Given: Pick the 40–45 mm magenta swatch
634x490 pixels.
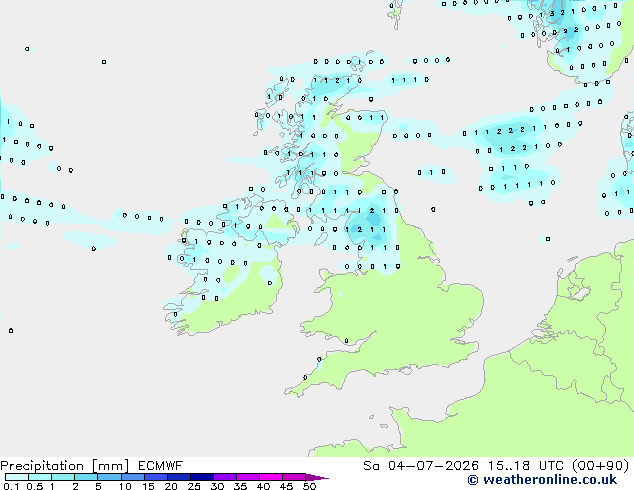Looking at the screenshot, I should coord(271,477).
